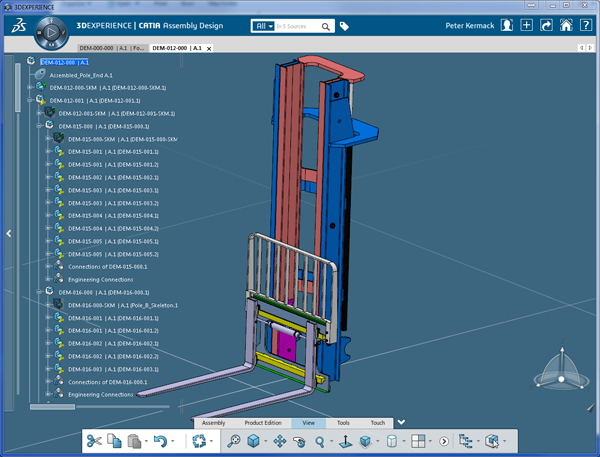This screenshot has height=457, width=600.
Task: Click the cylinder display icon
Action: click(x=392, y=441)
